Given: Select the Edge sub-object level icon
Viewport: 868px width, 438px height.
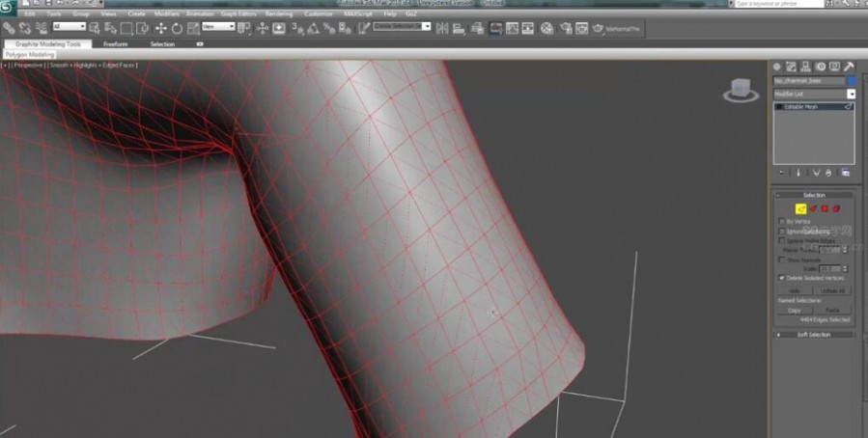Looking at the screenshot, I should (800, 208).
